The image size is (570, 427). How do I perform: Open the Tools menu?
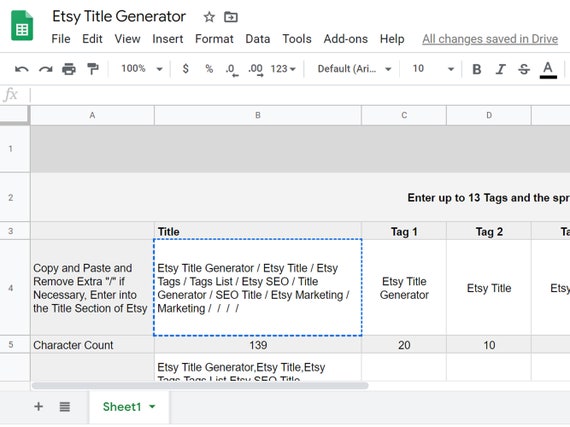pyautogui.click(x=297, y=39)
